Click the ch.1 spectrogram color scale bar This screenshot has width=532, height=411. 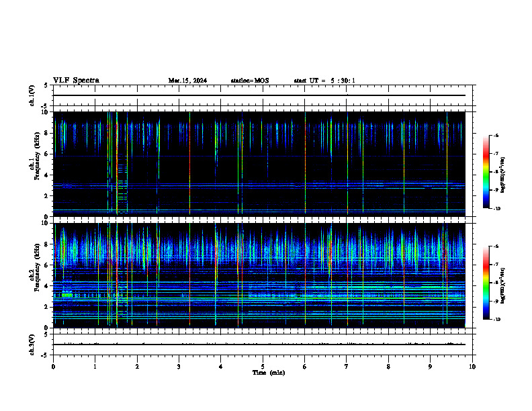tap(486, 172)
